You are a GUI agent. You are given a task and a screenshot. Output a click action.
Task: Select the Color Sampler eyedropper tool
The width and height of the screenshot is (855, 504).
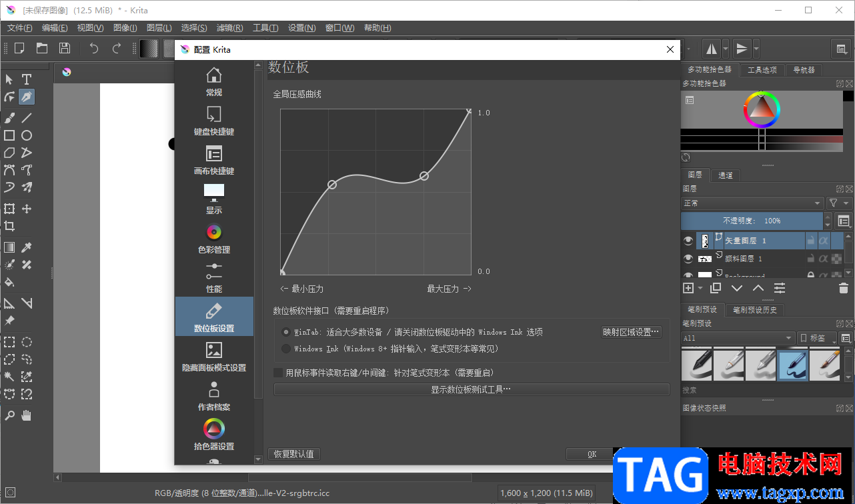[27, 247]
